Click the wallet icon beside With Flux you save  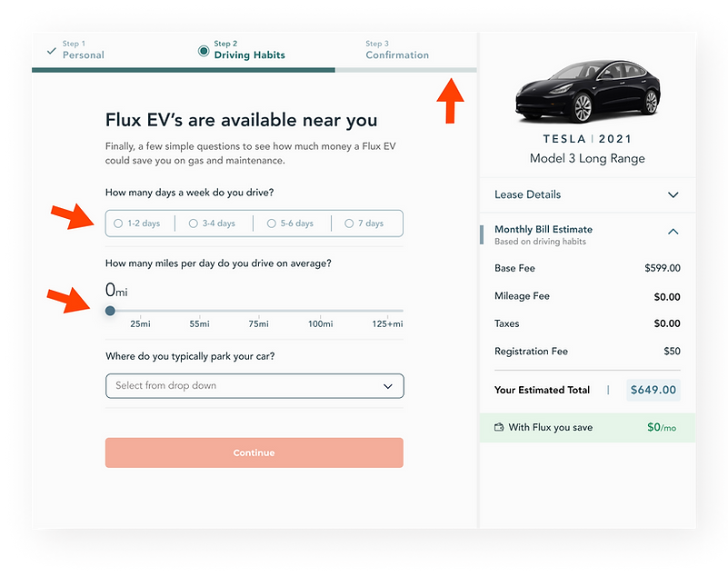499,427
